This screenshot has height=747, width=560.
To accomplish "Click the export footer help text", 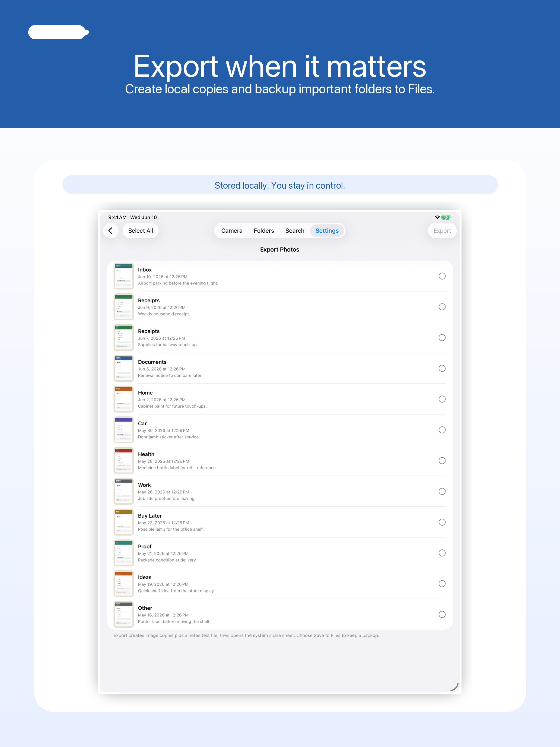I will [246, 635].
